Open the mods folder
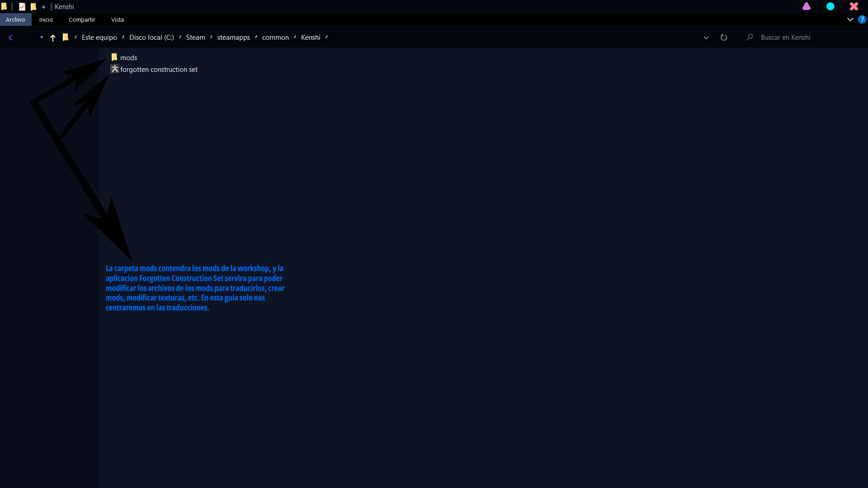Viewport: 868px width, 488px height. (128, 58)
